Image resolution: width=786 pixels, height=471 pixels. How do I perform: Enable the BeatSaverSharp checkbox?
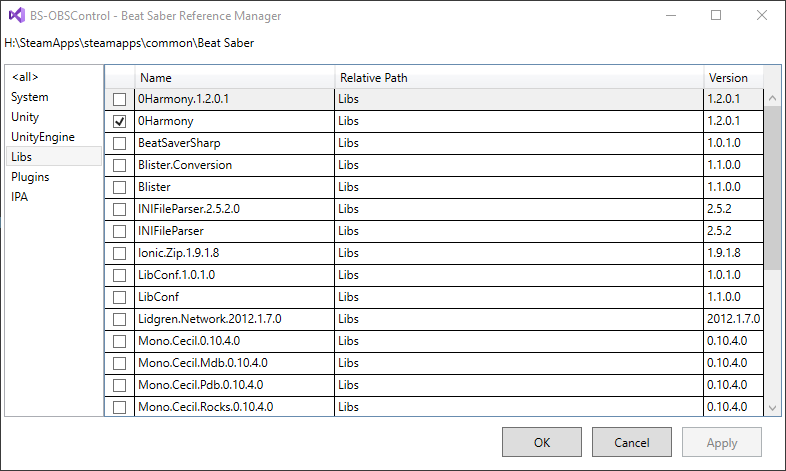click(119, 143)
